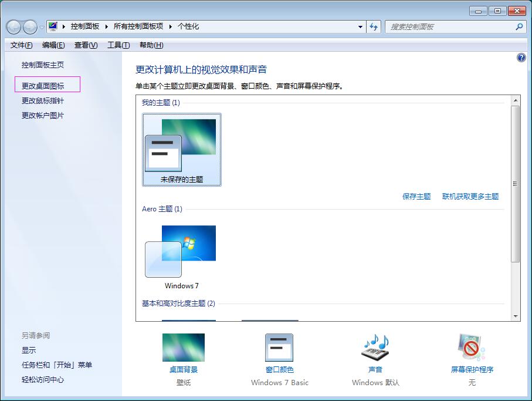This screenshot has width=532, height=401.
Task: Click the blue help question mark icon
Action: (521, 58)
